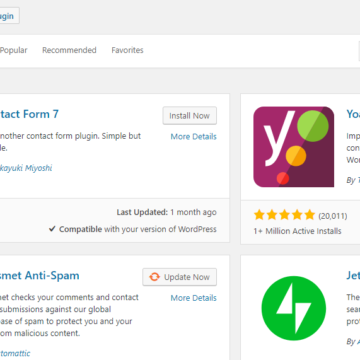Switch to the Favorites tab

pyautogui.click(x=127, y=50)
